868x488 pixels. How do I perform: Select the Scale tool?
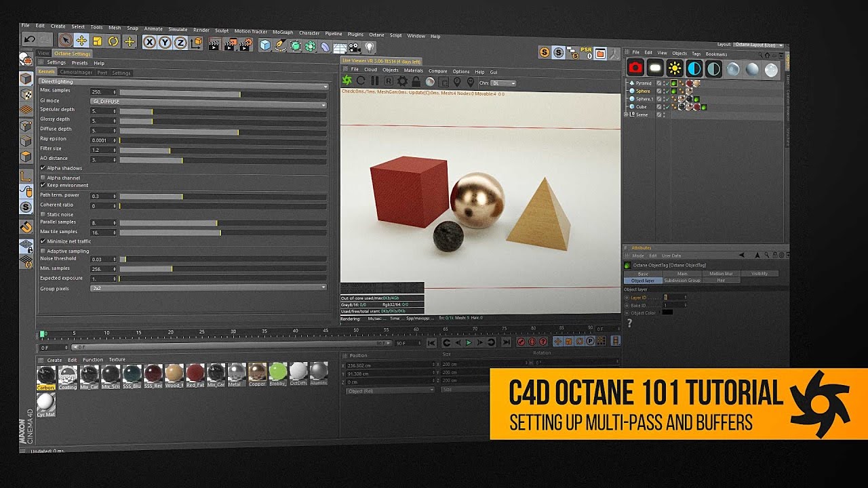(x=98, y=41)
